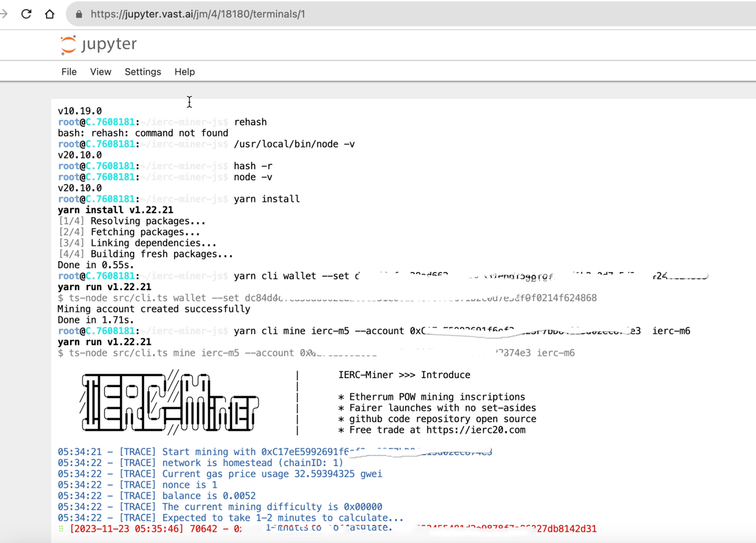Click 'Done in 0.55s.' line

click(x=96, y=265)
